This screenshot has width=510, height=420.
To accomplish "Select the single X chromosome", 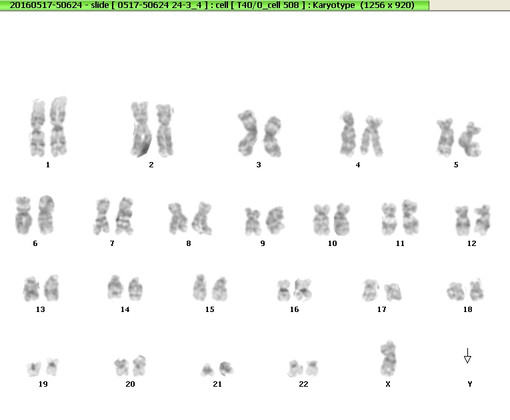I will tap(389, 359).
